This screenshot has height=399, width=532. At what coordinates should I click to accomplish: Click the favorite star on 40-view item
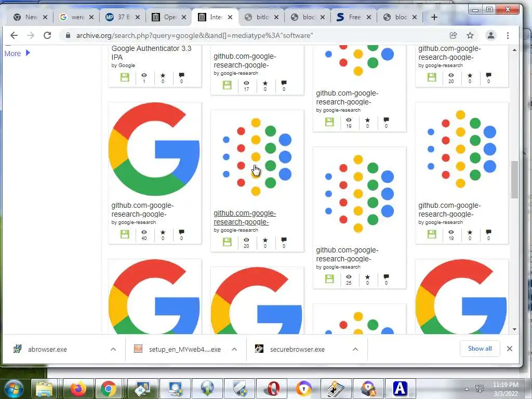pos(163,232)
